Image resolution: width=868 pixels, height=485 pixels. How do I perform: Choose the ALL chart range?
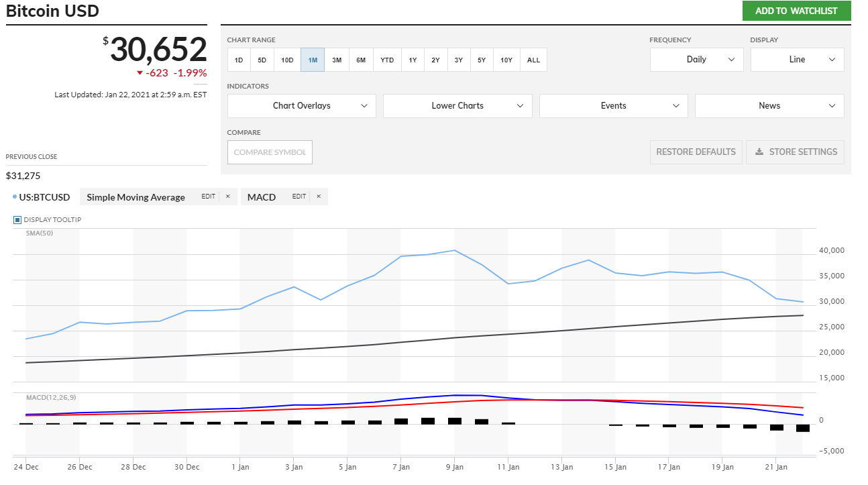(x=533, y=60)
